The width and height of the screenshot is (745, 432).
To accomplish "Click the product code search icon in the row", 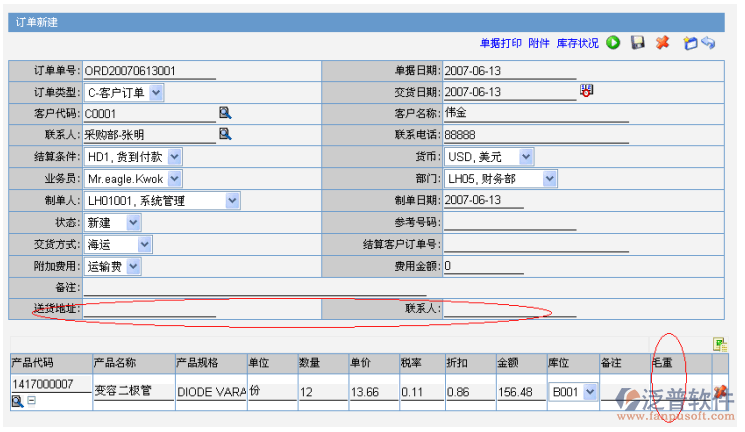I will (x=17, y=401).
